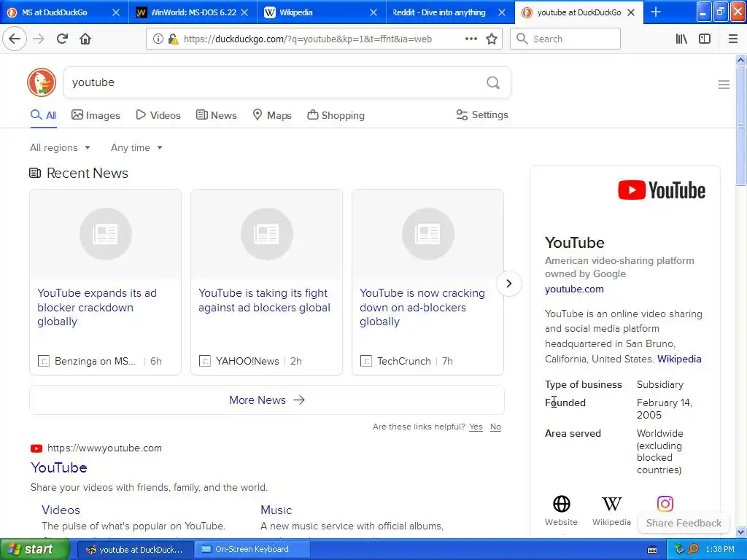The image size is (747, 560).
Task: Reload the current page
Action: tap(62, 39)
